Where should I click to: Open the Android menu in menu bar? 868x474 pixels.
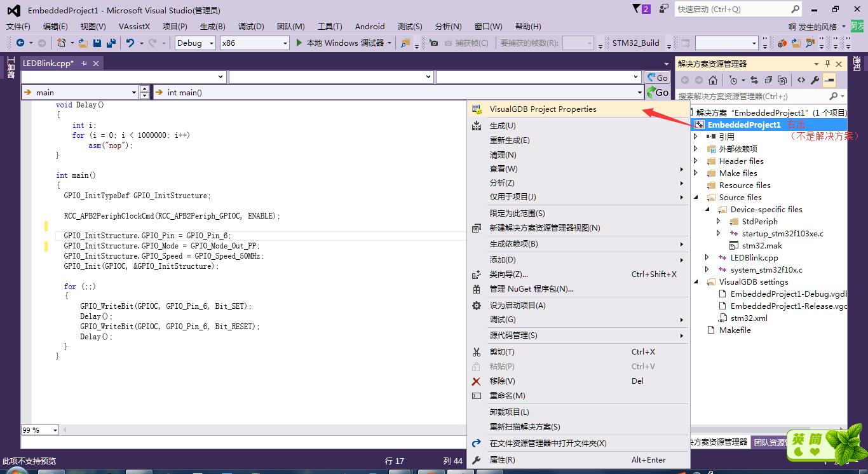(x=370, y=27)
